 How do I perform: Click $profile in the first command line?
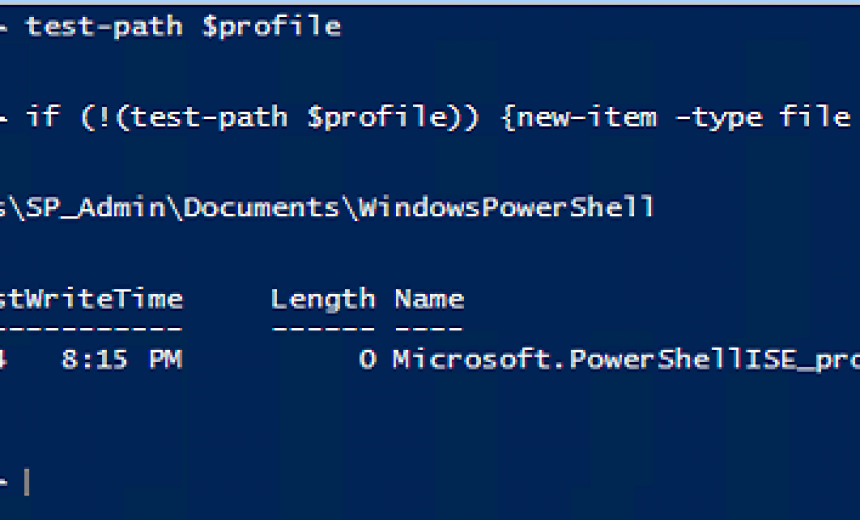(271, 26)
